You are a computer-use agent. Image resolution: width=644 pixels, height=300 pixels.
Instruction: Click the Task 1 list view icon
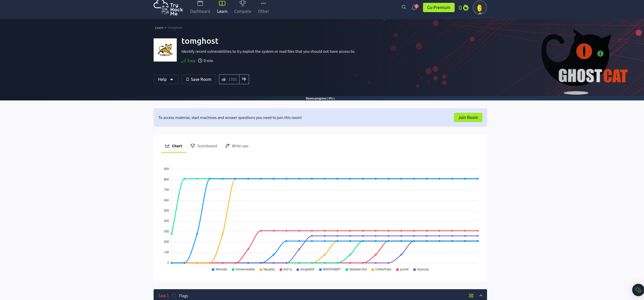(x=471, y=296)
